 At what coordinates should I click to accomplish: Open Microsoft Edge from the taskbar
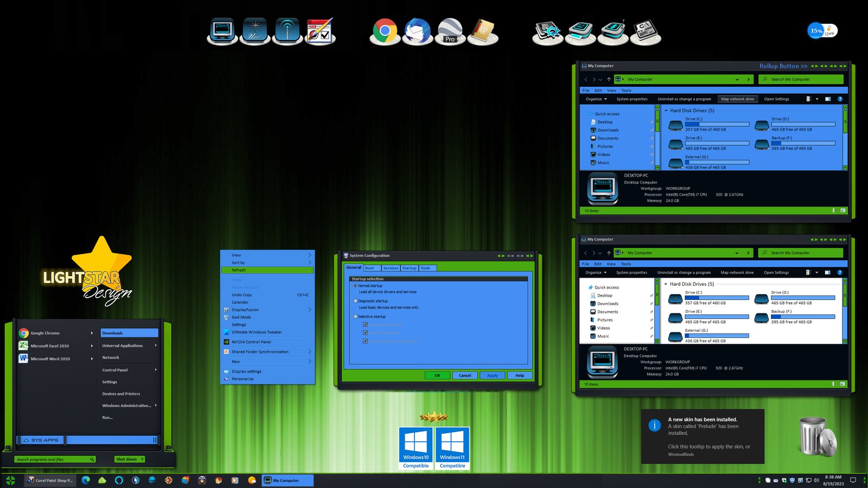pos(86,480)
